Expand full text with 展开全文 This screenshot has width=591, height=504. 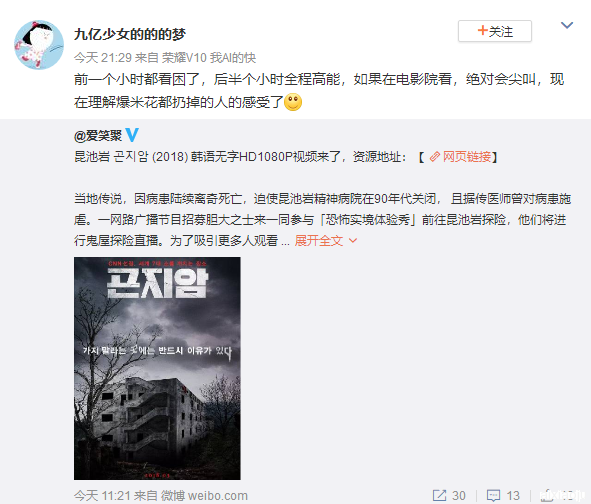(319, 241)
